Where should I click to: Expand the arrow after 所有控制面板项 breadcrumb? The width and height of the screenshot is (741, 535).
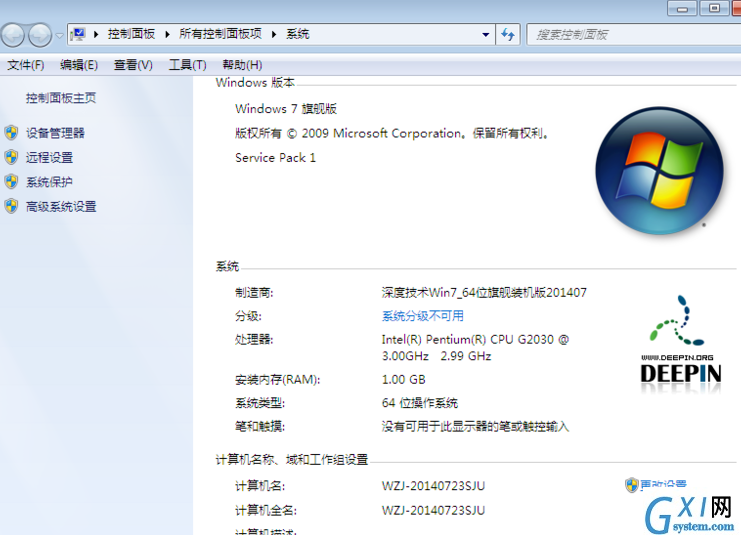coord(274,34)
